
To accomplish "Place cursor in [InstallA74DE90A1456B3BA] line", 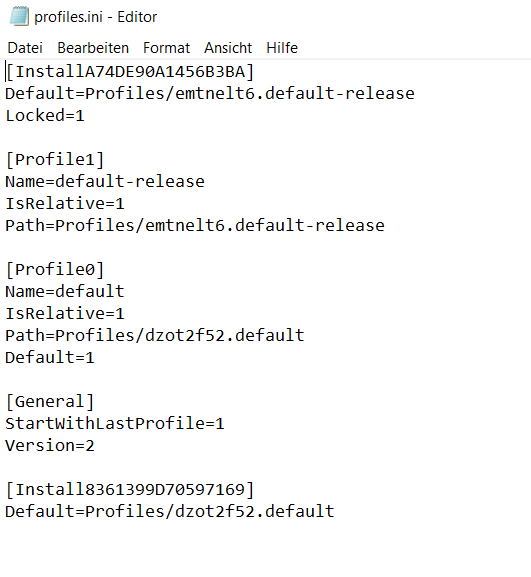I will coord(130,71).
